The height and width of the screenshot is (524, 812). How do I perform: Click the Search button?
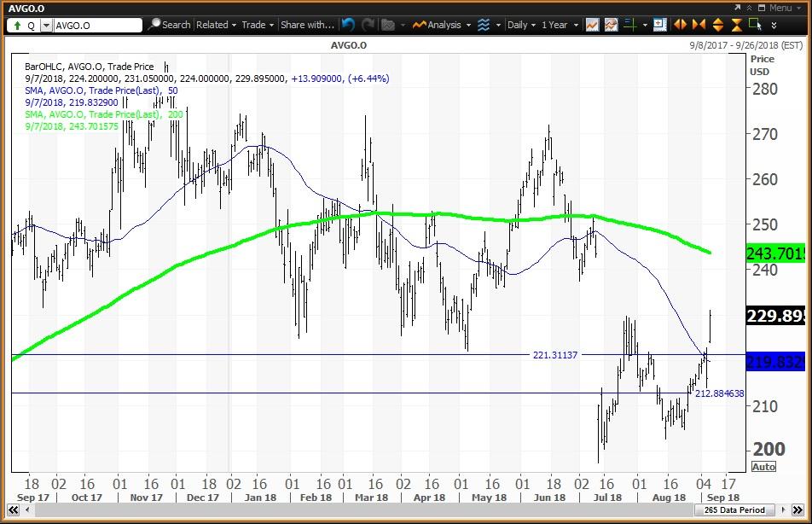pos(171,25)
